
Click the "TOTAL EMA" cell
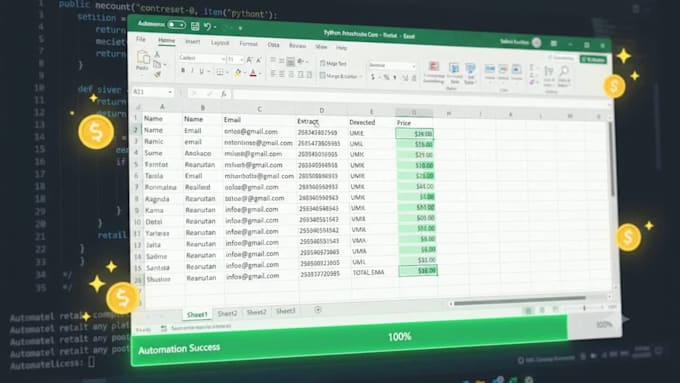(x=368, y=272)
